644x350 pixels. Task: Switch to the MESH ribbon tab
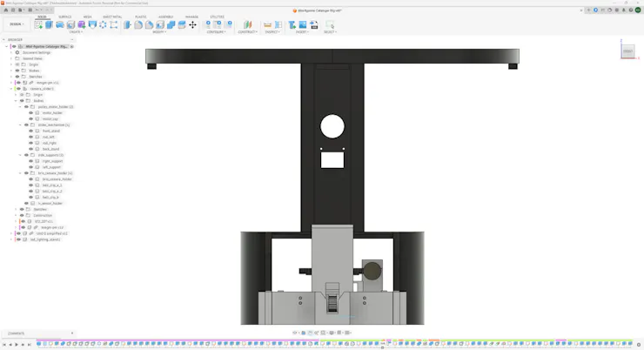click(88, 17)
